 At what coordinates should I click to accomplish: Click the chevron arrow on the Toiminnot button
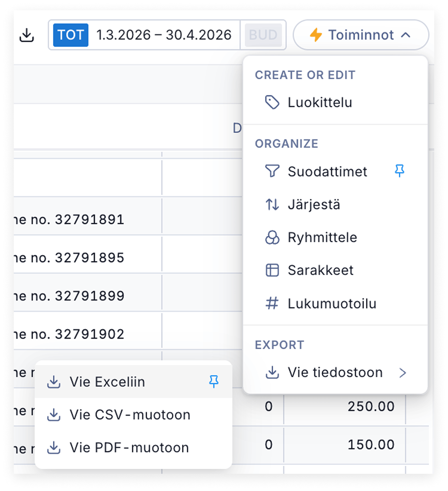405,35
